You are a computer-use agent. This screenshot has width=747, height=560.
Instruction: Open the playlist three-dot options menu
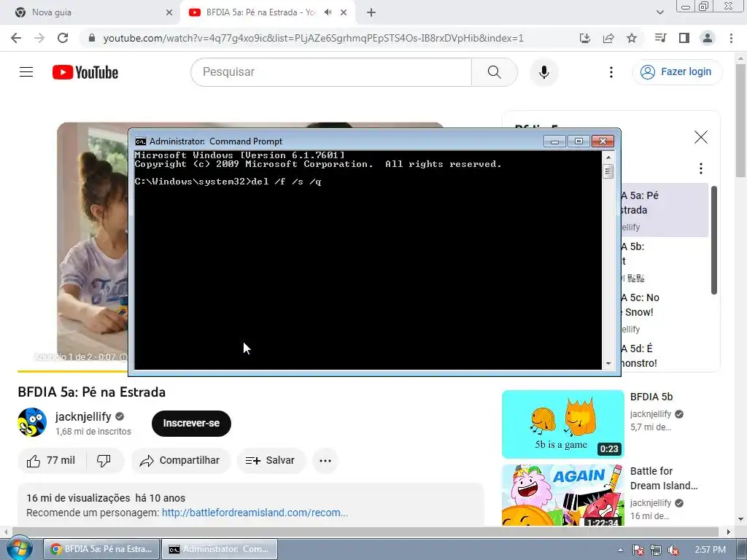pyautogui.click(x=701, y=168)
